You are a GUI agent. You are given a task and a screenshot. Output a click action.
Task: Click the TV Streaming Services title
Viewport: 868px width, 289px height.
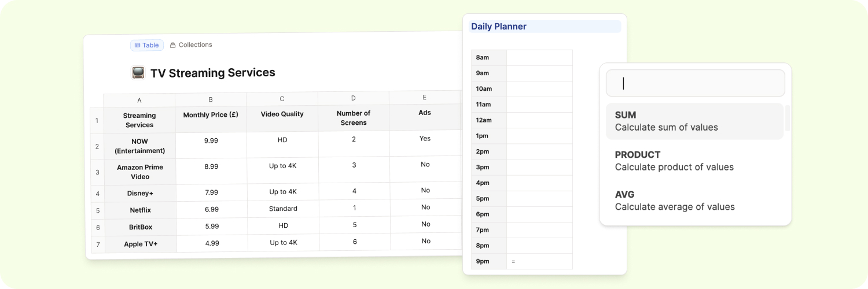(x=212, y=73)
